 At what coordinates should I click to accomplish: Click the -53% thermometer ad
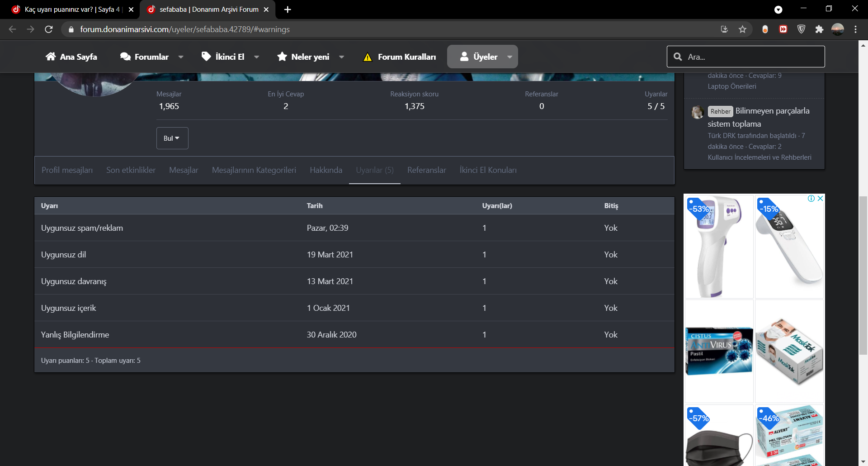point(719,247)
